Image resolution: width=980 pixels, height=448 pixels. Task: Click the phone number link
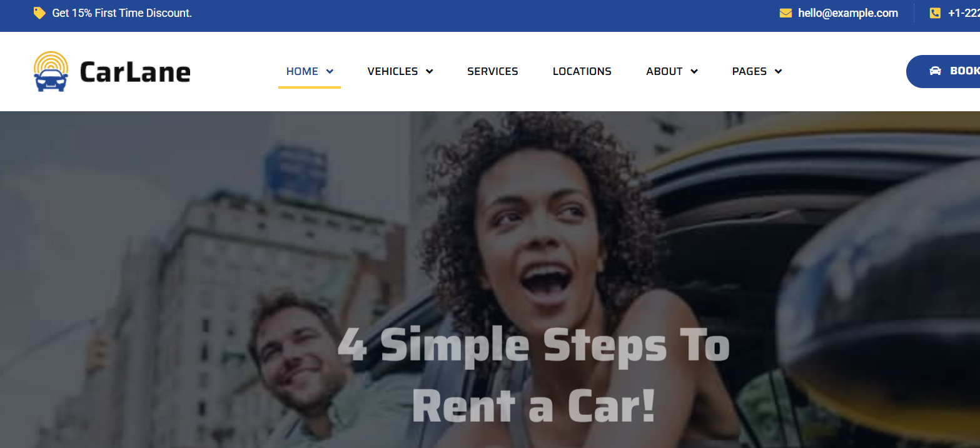coord(964,13)
